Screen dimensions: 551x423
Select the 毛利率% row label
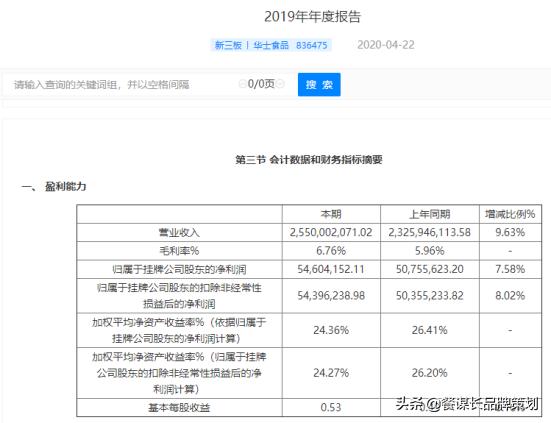click(x=179, y=251)
